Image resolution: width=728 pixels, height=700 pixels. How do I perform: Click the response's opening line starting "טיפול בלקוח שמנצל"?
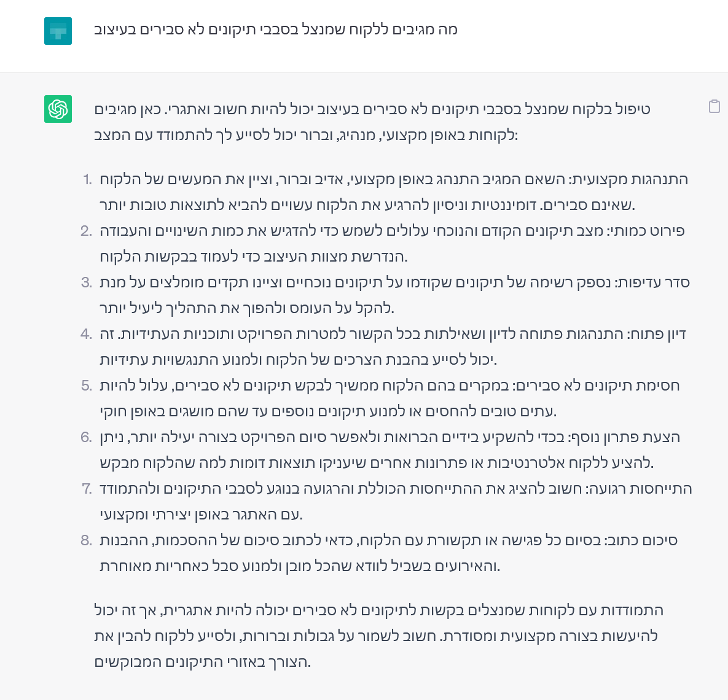click(372, 109)
